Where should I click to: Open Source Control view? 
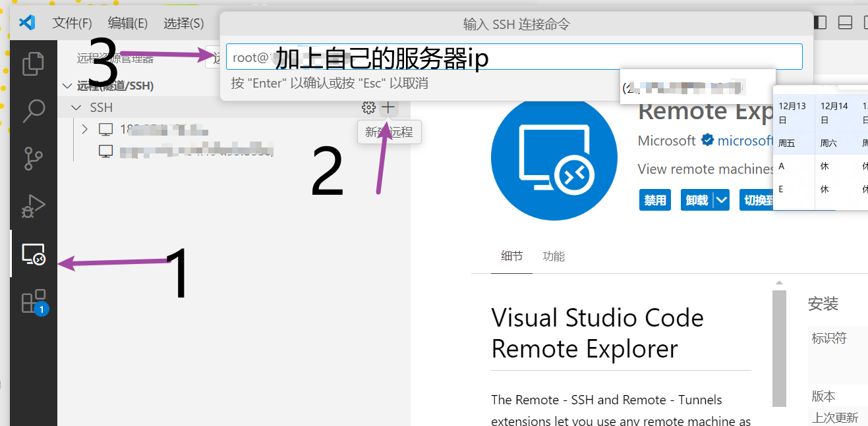click(x=34, y=159)
